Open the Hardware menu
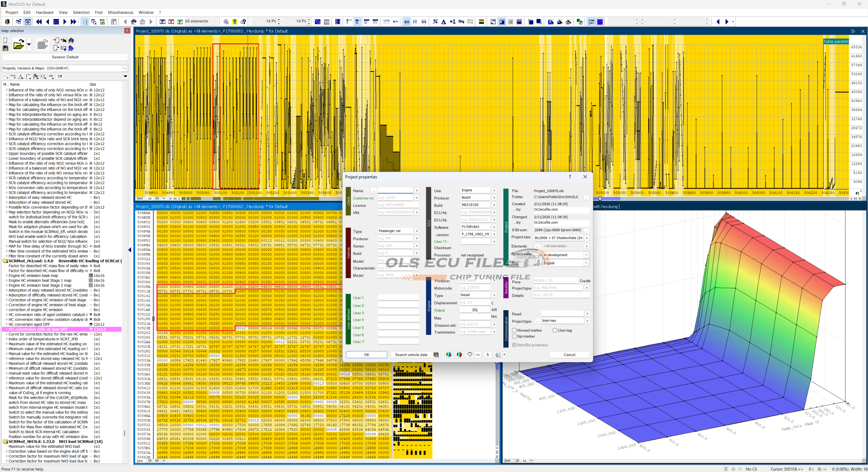 coord(44,13)
